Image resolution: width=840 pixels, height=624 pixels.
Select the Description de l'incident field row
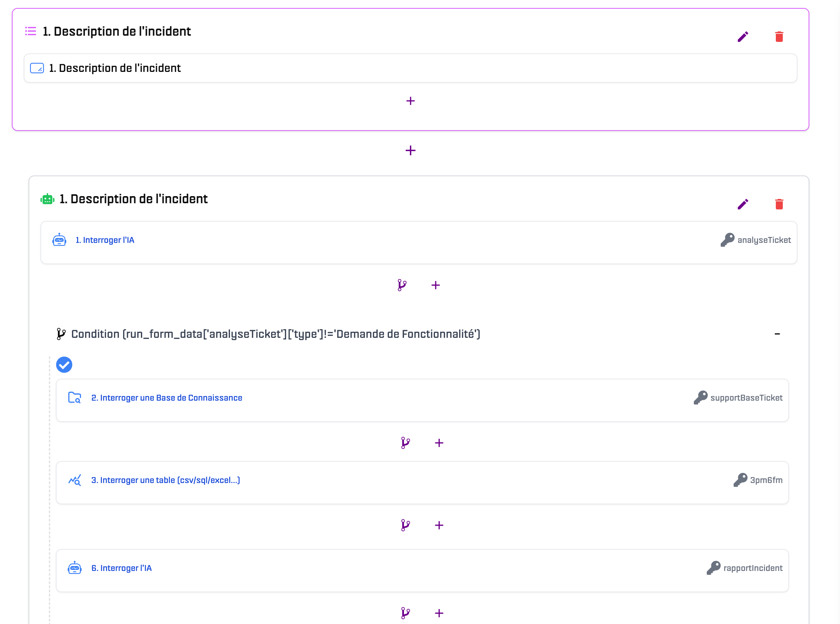pyautogui.click(x=115, y=68)
